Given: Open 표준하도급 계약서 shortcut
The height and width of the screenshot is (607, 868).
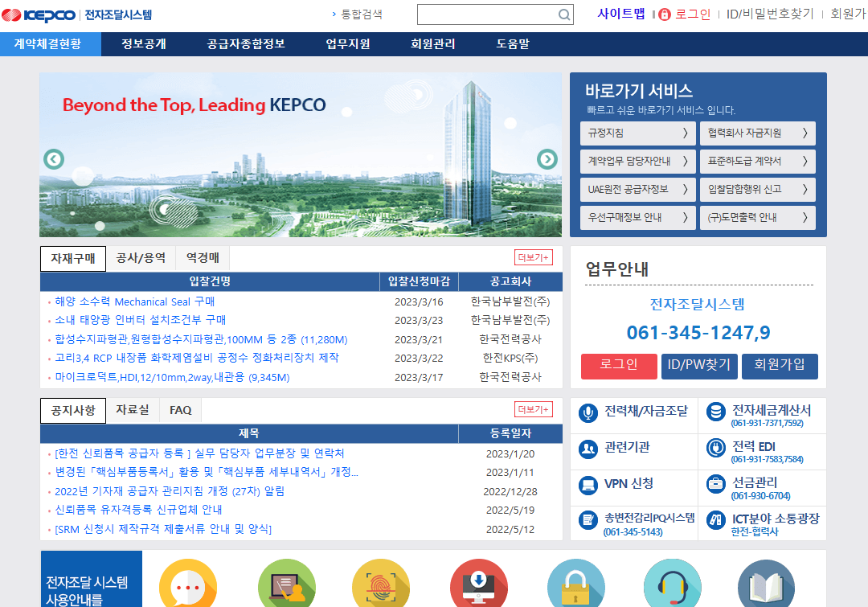Looking at the screenshot, I should (758, 161).
